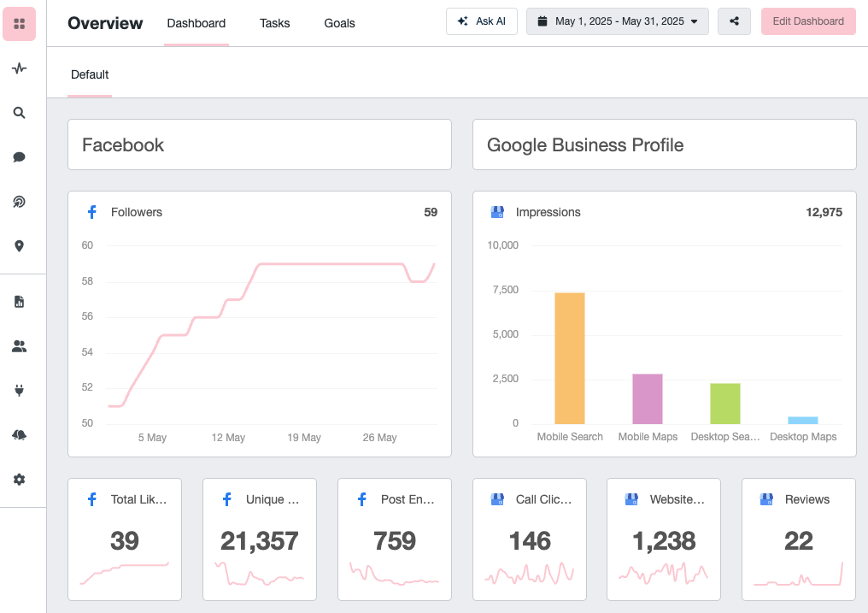Select the Default dashboard tab
Screen dimensions: 868x613
tap(89, 75)
